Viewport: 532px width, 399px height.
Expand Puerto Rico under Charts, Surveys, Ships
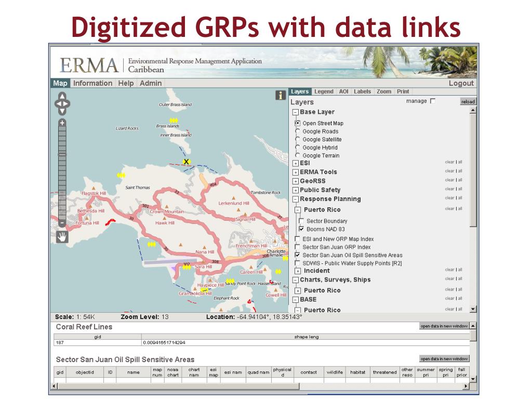298,291
